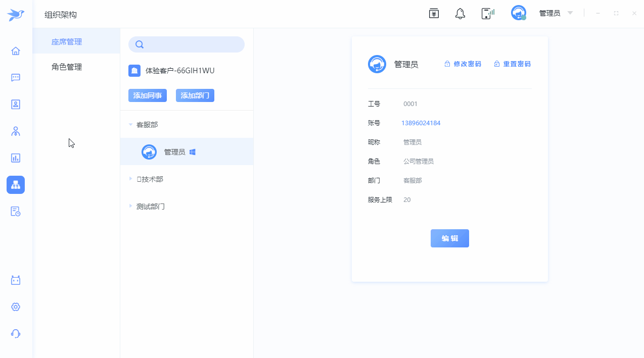
Task: Expand the 技术部 department node
Action: 131,179
